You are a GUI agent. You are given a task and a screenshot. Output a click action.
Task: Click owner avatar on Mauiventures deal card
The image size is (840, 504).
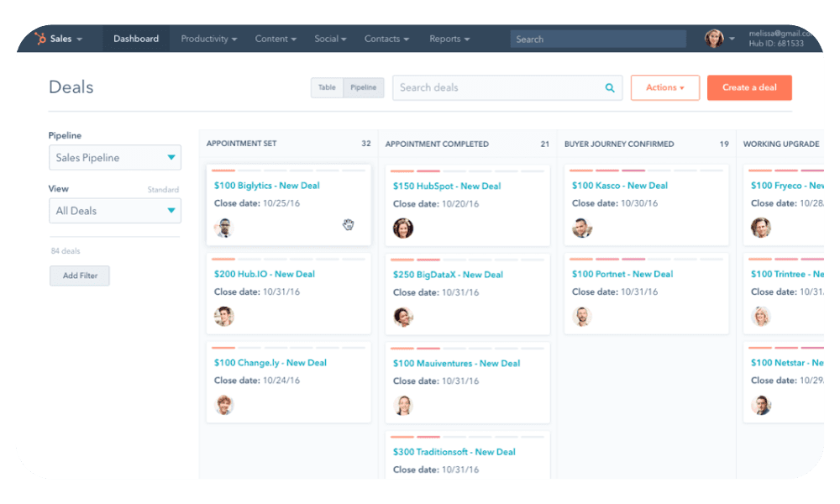[403, 405]
